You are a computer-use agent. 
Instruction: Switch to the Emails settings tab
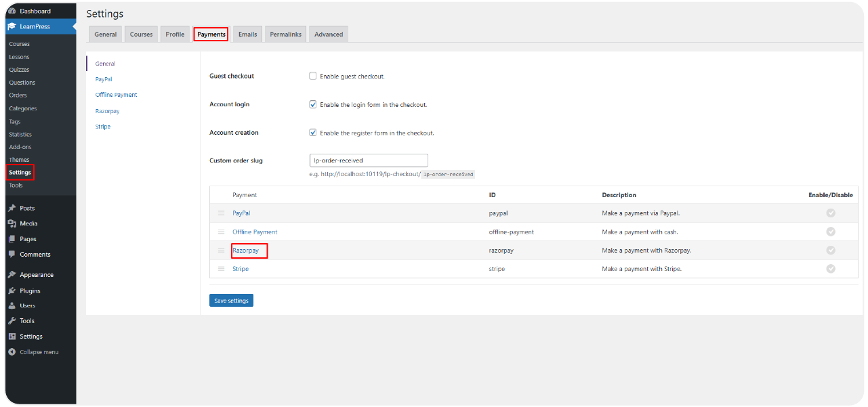pyautogui.click(x=247, y=35)
